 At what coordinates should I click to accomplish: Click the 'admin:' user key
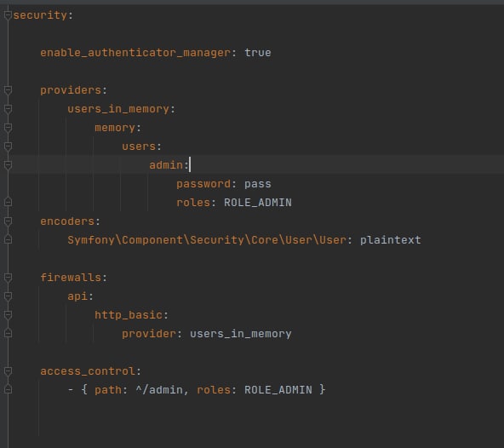[169, 165]
